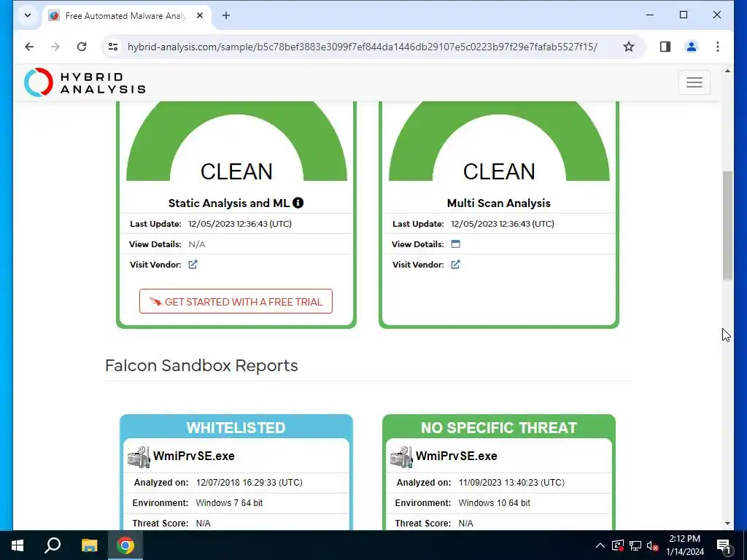The height and width of the screenshot is (560, 747).
Task: Reload the current page
Action: (x=82, y=47)
